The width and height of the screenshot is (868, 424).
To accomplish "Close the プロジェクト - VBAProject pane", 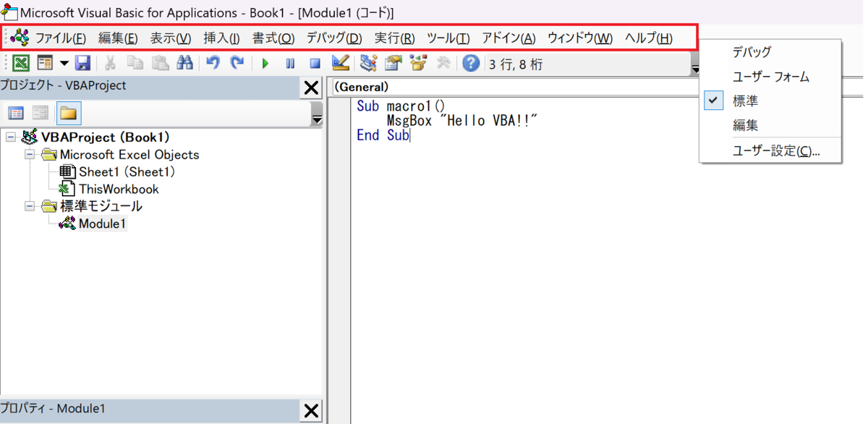I will pos(311,88).
